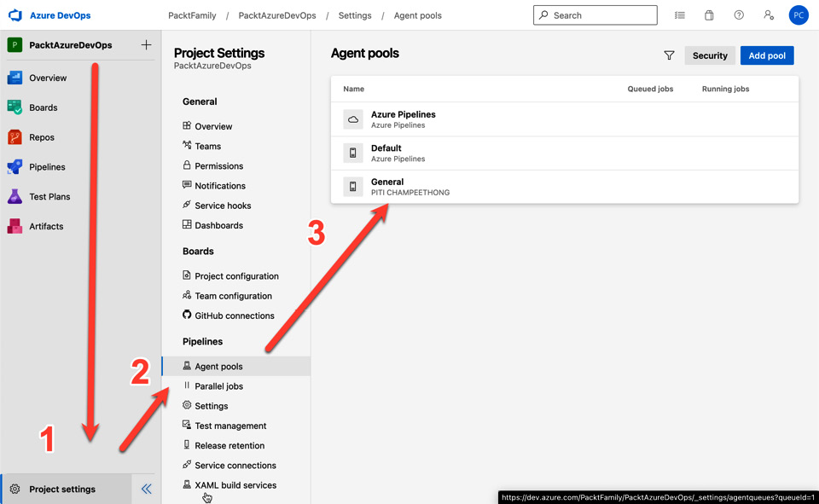
Task: Click the Project settings gear icon
Action: coord(15,489)
